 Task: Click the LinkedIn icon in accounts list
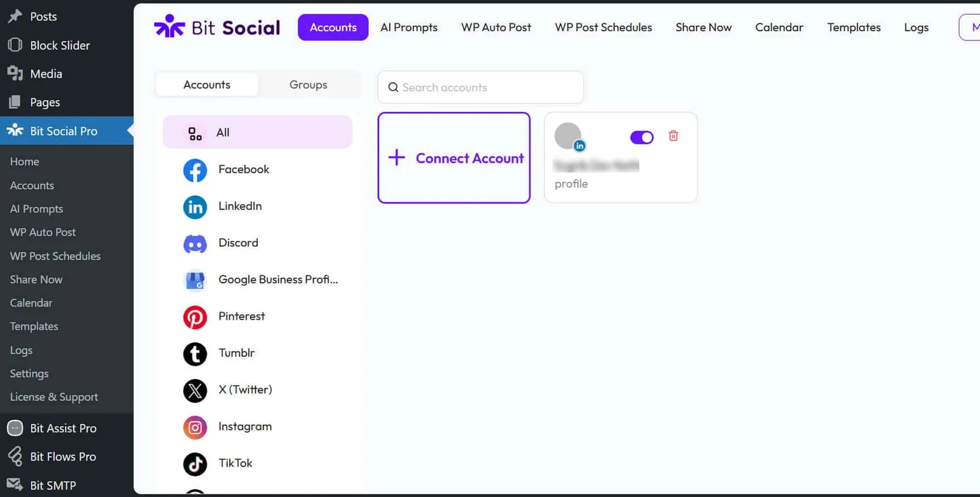pyautogui.click(x=195, y=207)
